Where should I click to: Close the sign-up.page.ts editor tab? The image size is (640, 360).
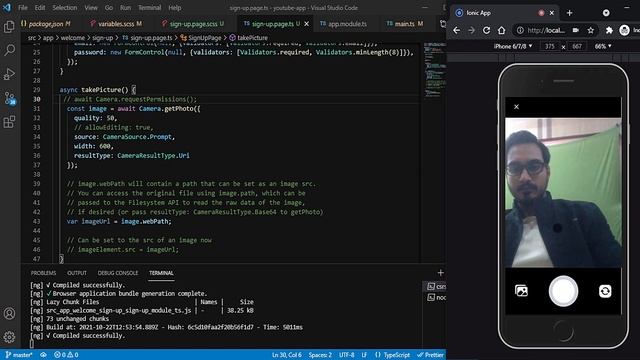[x=307, y=24]
